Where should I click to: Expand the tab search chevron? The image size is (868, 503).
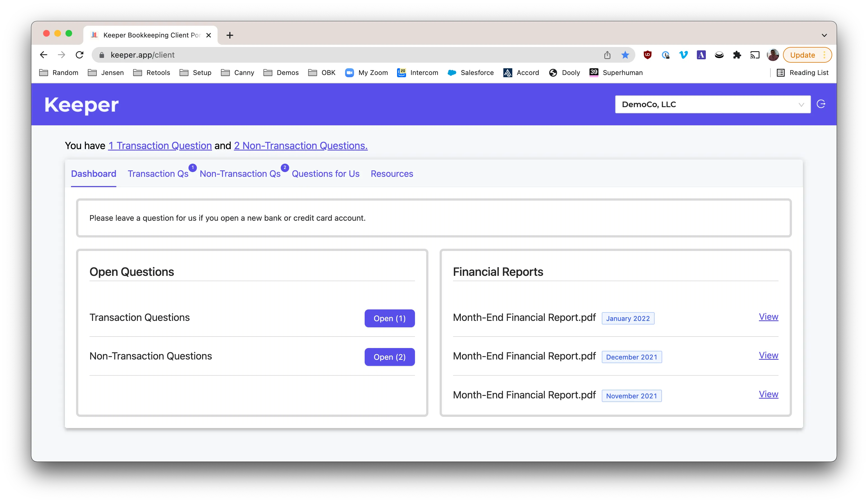[824, 35]
